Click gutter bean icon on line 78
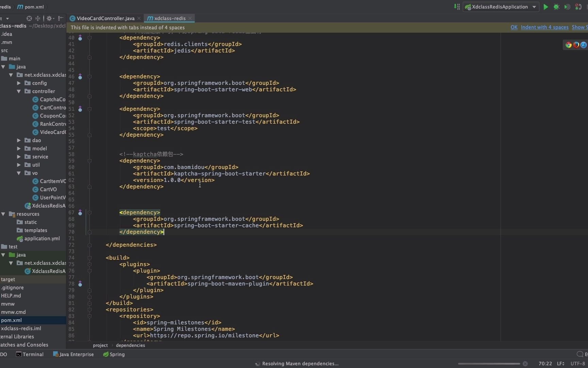 pos(80,284)
